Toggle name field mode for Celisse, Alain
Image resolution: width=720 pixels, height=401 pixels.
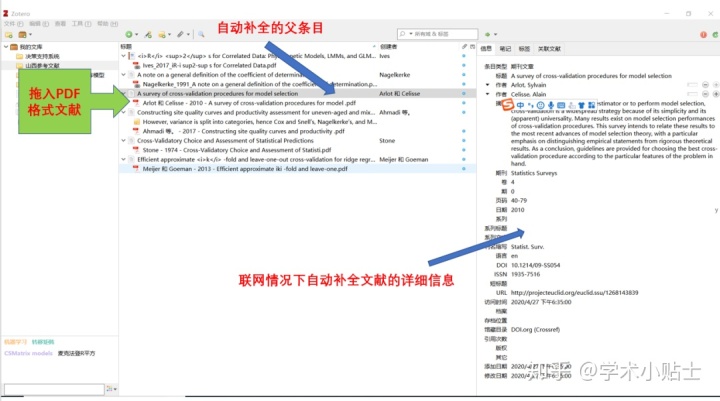pos(692,94)
